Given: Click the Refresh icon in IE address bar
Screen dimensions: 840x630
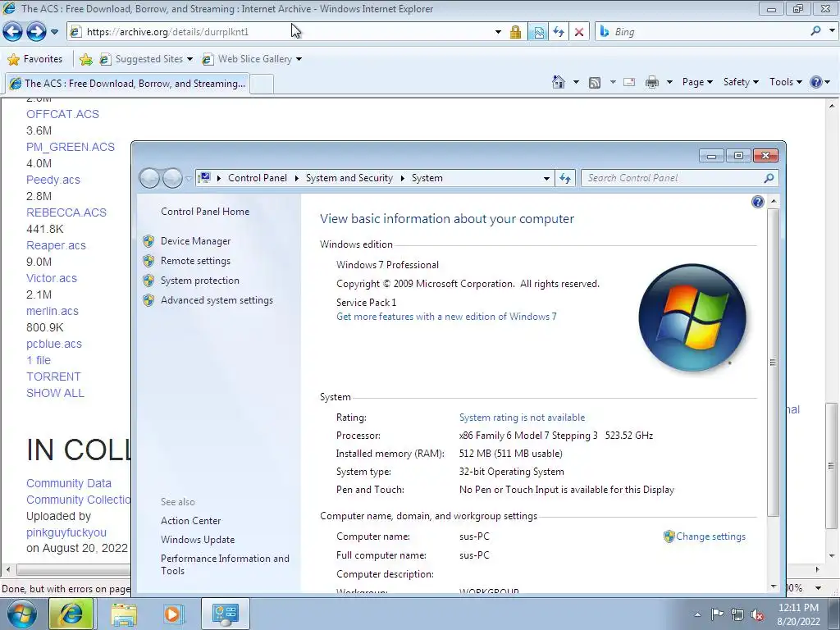Looking at the screenshot, I should [x=559, y=32].
